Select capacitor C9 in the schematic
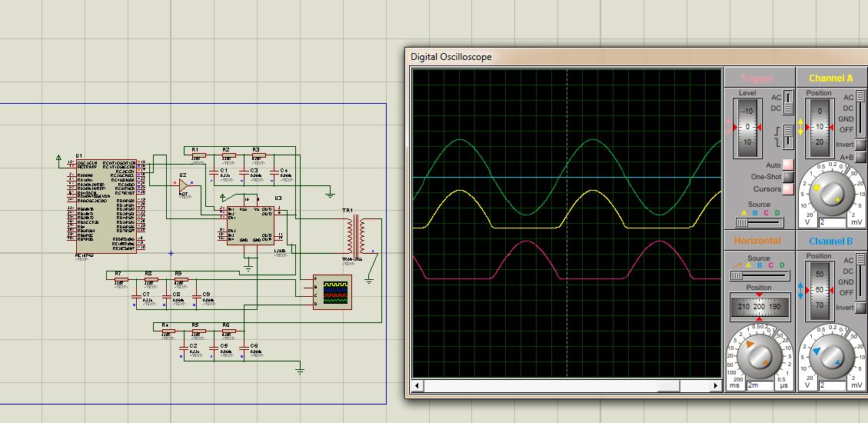868x423 pixels. point(197,298)
